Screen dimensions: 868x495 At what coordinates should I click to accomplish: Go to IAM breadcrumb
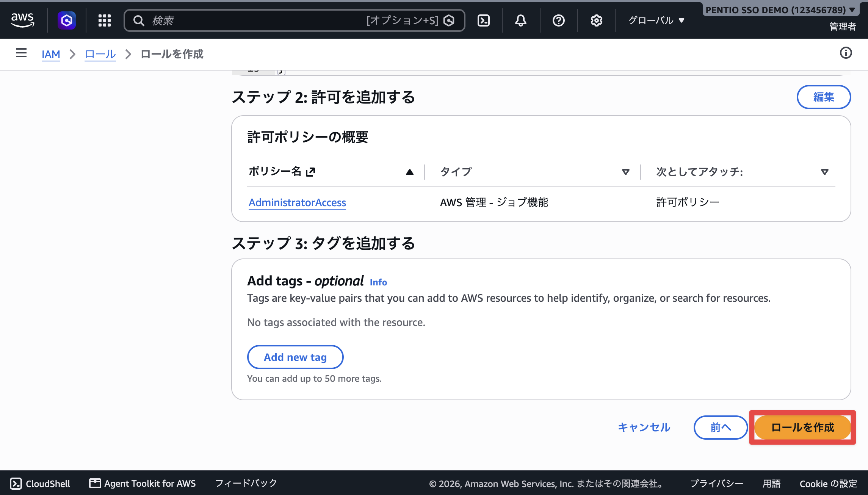(x=51, y=54)
